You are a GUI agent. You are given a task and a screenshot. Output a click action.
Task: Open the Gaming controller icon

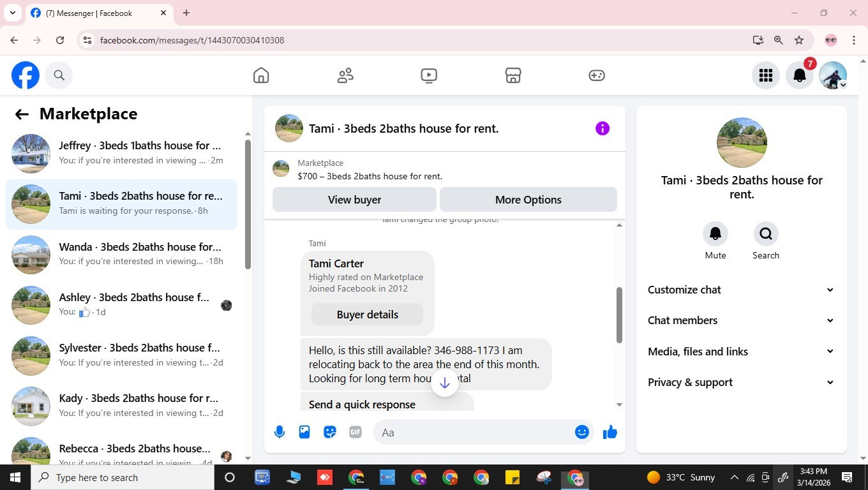click(x=597, y=75)
